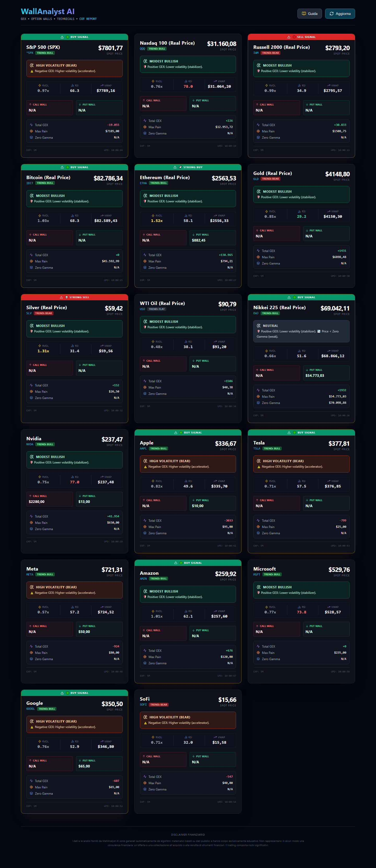This screenshot has height=868, width=376.
Task: Click the Tesla Max Pain target icon
Action: pyautogui.click(x=258, y=527)
